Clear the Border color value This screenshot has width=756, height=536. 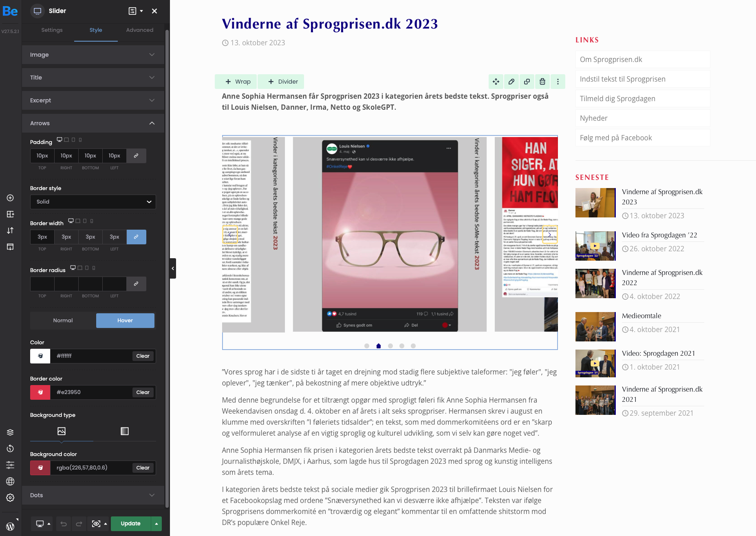pyautogui.click(x=143, y=392)
